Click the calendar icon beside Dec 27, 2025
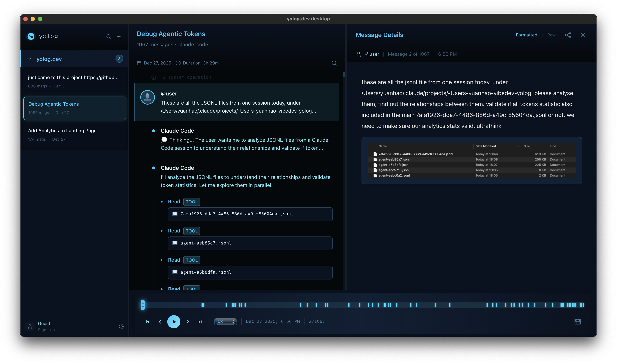This screenshot has width=617, height=364. [139, 63]
